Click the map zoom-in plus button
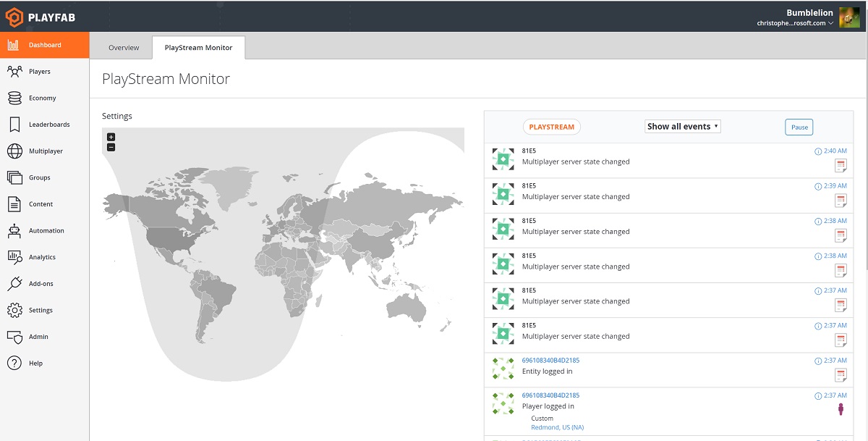Image resolution: width=868 pixels, height=441 pixels. 111,137
